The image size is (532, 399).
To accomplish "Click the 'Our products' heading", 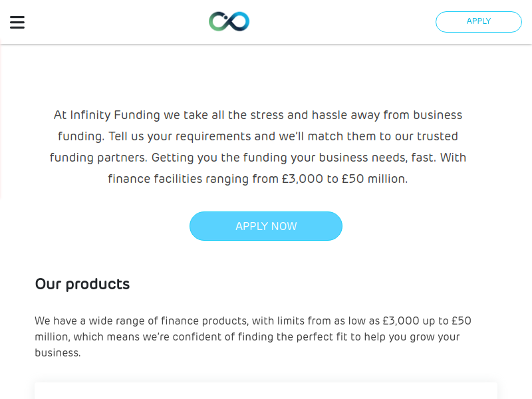I will (82, 284).
